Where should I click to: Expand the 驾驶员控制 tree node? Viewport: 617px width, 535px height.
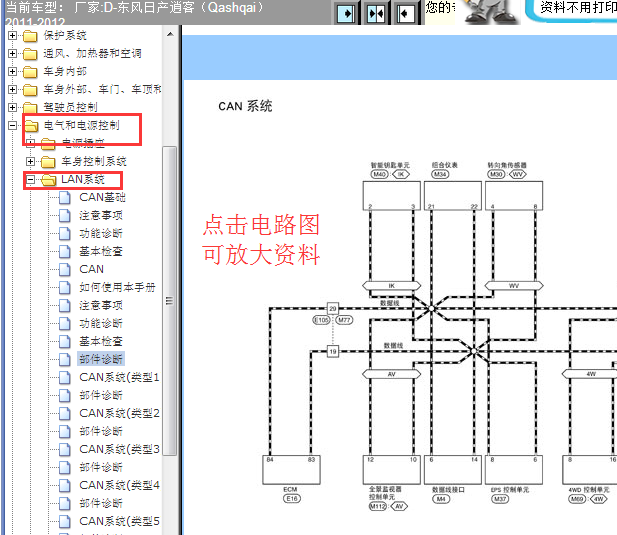pos(12,107)
